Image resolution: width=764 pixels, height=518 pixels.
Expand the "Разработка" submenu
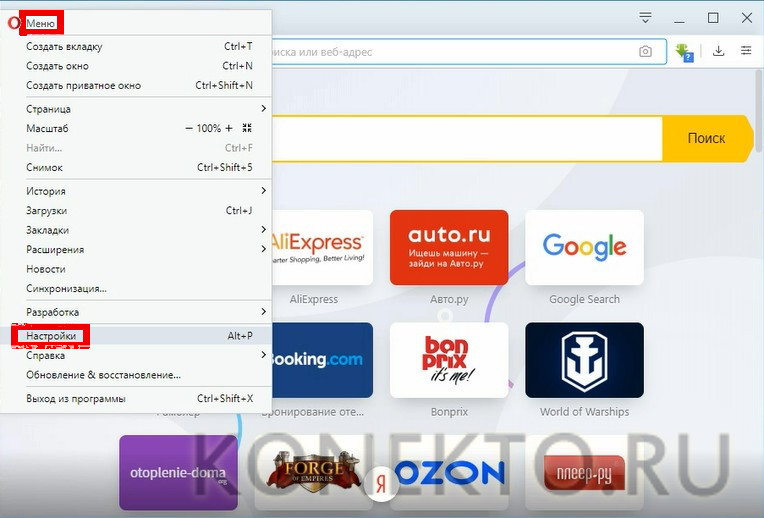(136, 312)
